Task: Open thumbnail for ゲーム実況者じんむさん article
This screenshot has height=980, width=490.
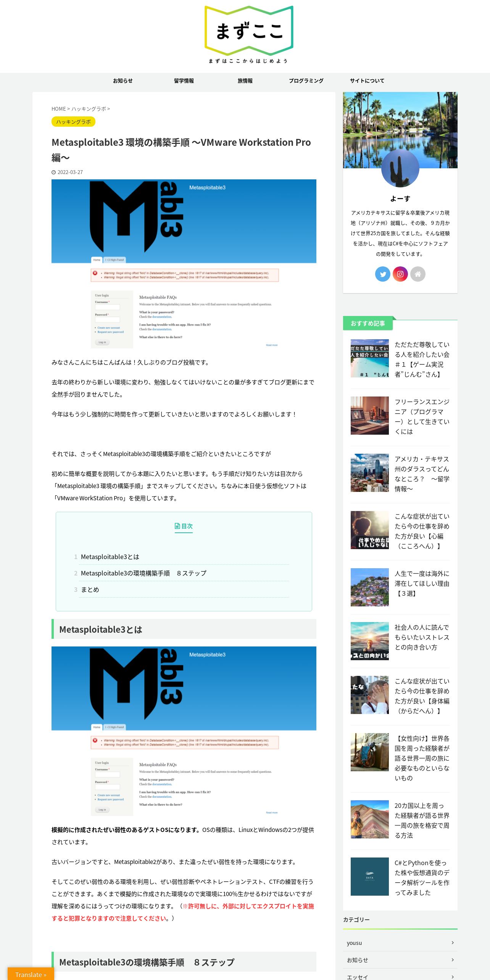Action: (x=370, y=358)
